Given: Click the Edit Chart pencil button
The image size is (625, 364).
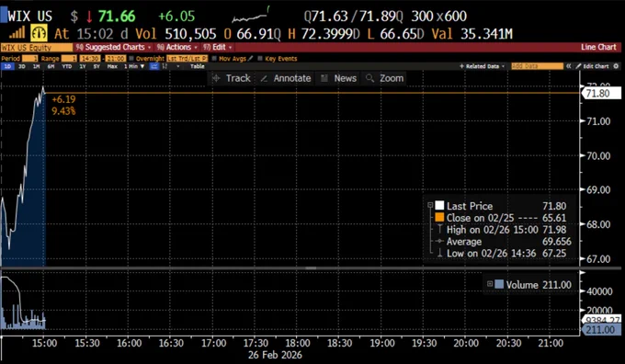Looking at the screenshot, I should coord(592,66).
